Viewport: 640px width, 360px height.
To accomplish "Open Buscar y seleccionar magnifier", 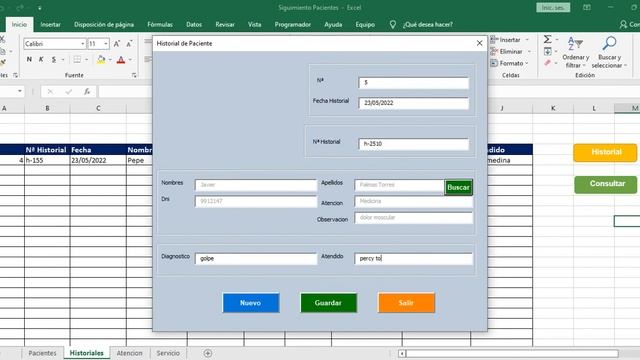I will [609, 52].
